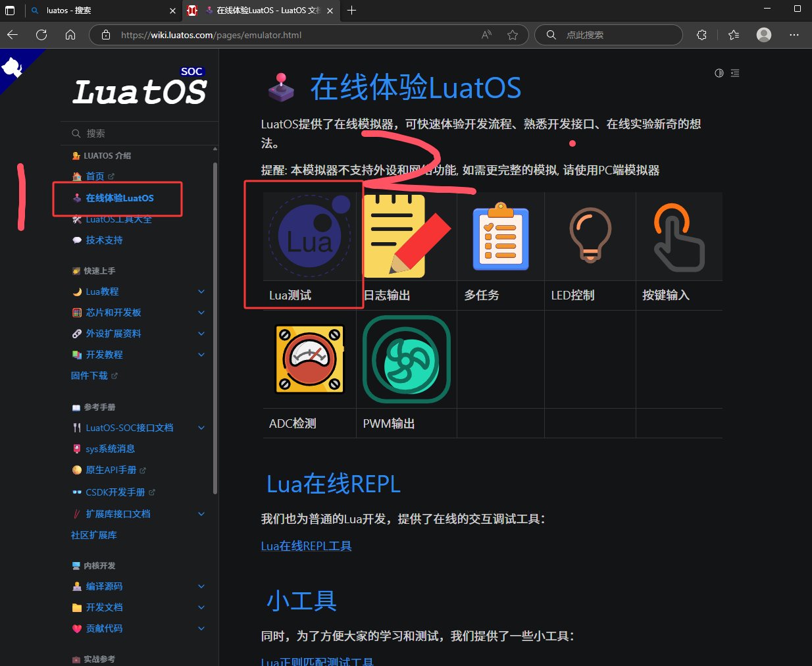Viewport: 812px width, 666px height.
Task: Go to 首页 in sidebar
Action: [x=95, y=176]
